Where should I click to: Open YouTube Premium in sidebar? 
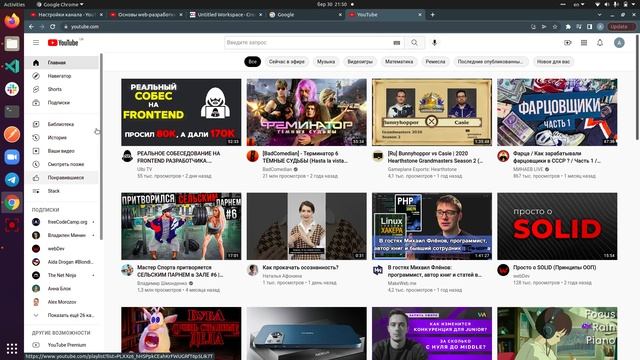61,345
